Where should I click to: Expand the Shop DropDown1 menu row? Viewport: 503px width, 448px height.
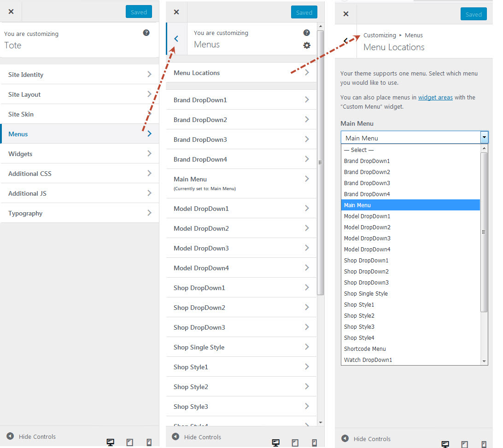[241, 288]
